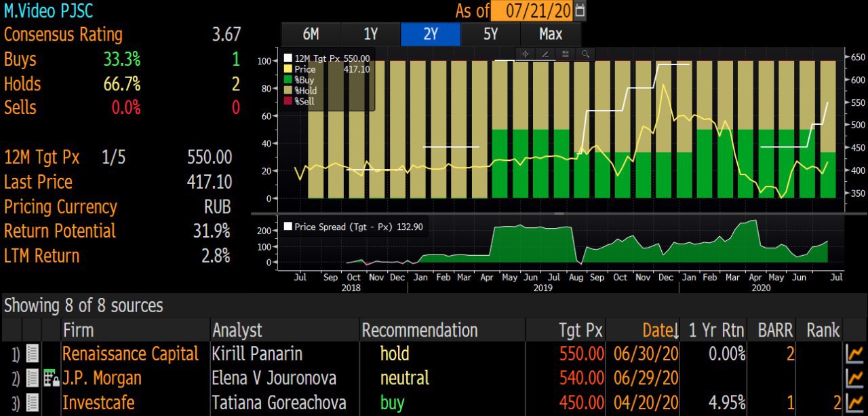Select the annotate pencil tool on chart
The image size is (868, 416).
coord(545,54)
